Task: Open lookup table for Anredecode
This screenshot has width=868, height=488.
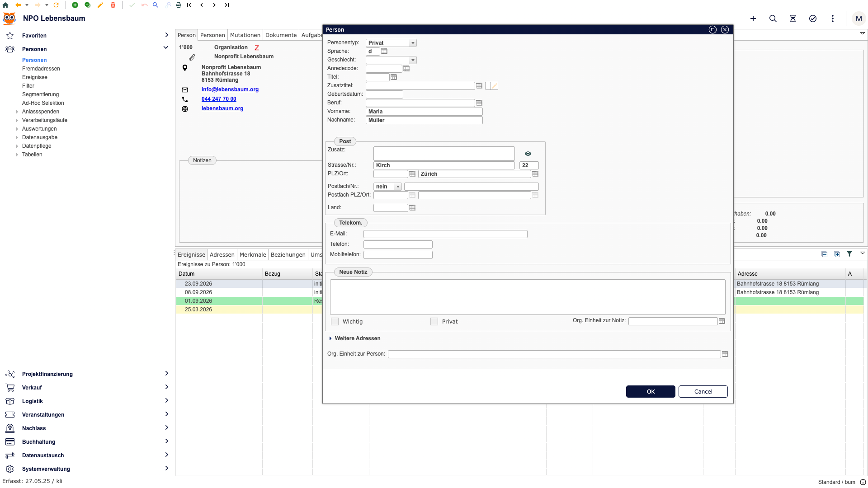Action: pyautogui.click(x=406, y=69)
